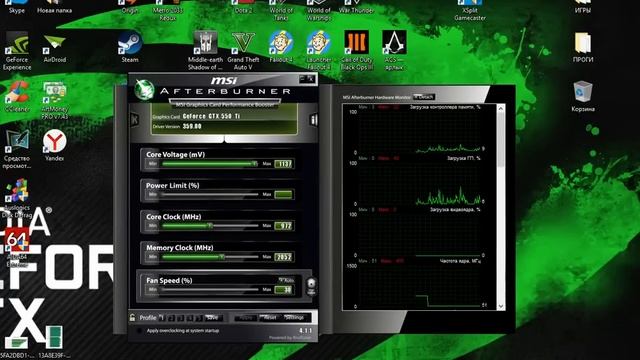Viewport: 640px width, 360px height.
Task: Click the hardware monitor scrollbar up arrow
Action: [x=501, y=109]
